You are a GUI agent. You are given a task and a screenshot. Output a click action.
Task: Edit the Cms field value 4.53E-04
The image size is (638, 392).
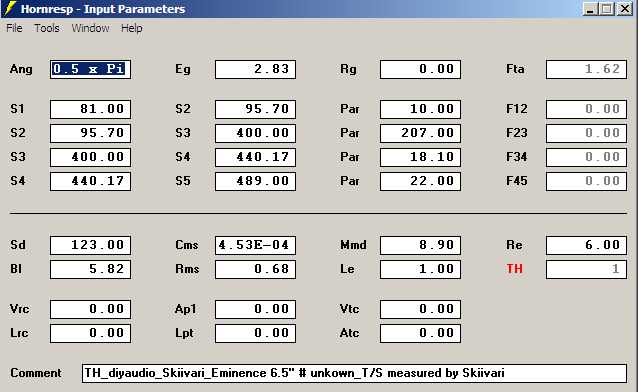coord(256,245)
